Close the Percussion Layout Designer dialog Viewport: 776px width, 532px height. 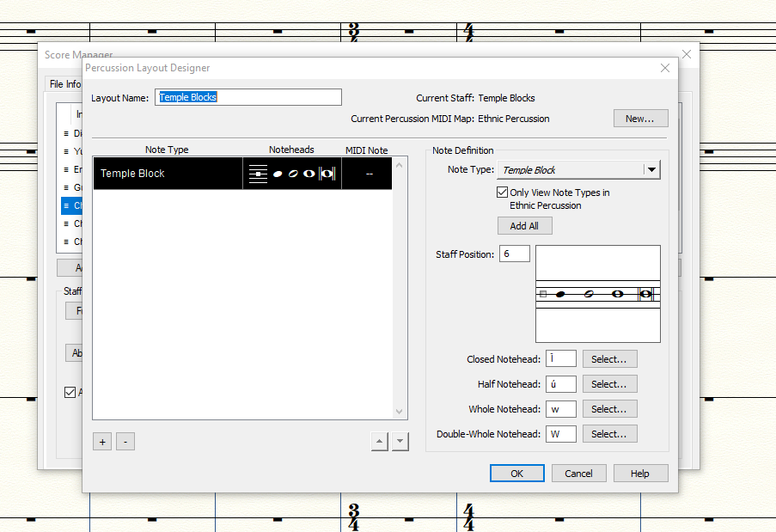coord(664,68)
